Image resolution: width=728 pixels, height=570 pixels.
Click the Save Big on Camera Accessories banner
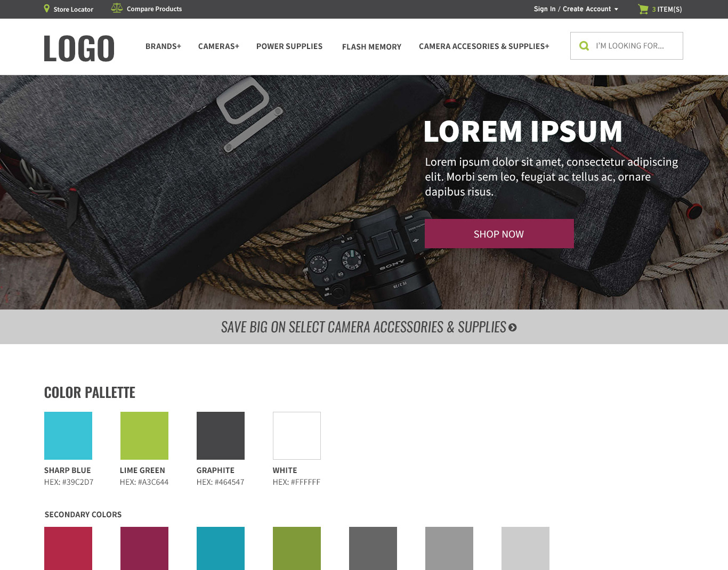point(364,327)
